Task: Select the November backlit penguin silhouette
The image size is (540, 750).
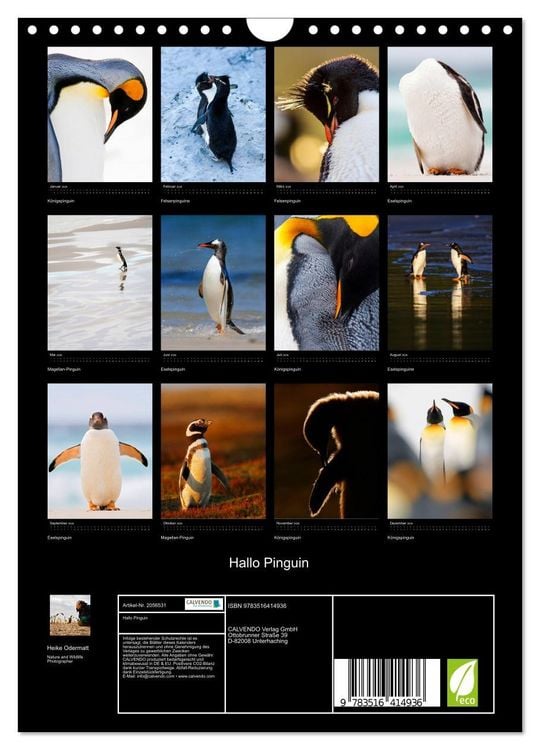Action: pos(327,451)
